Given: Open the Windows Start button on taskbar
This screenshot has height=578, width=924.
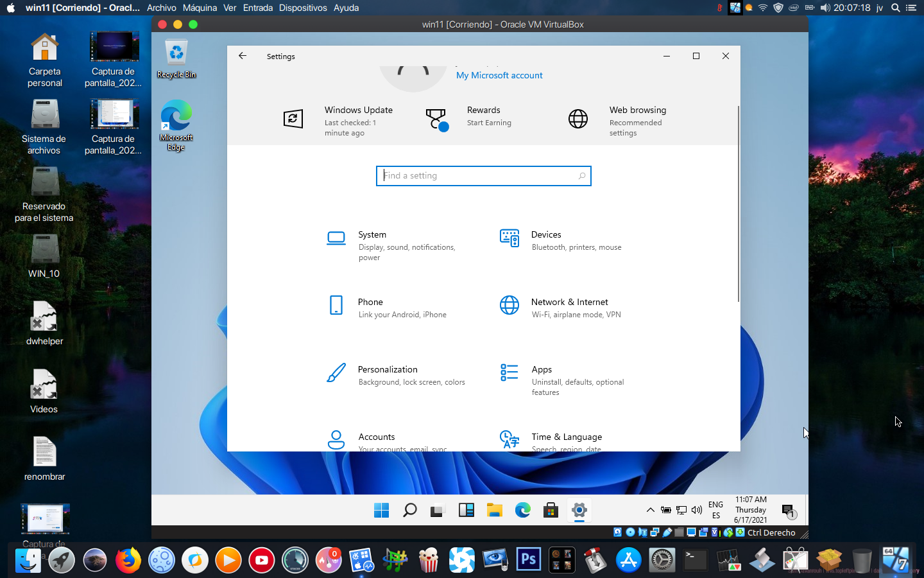Looking at the screenshot, I should click(381, 510).
